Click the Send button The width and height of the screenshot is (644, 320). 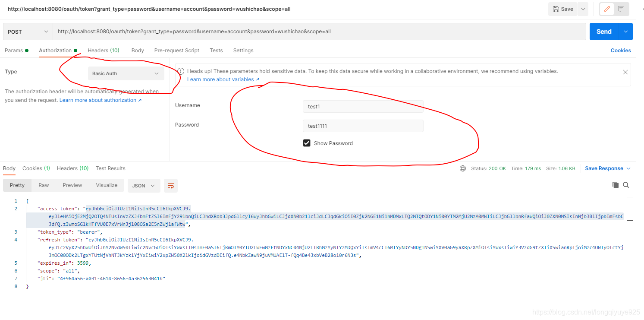pos(604,31)
